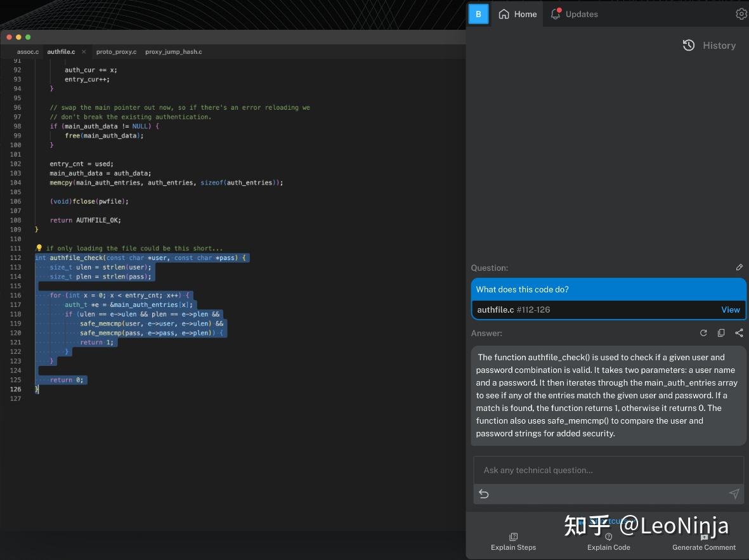The height and width of the screenshot is (560, 749).
Task: Switch to the Home tab
Action: point(518,15)
